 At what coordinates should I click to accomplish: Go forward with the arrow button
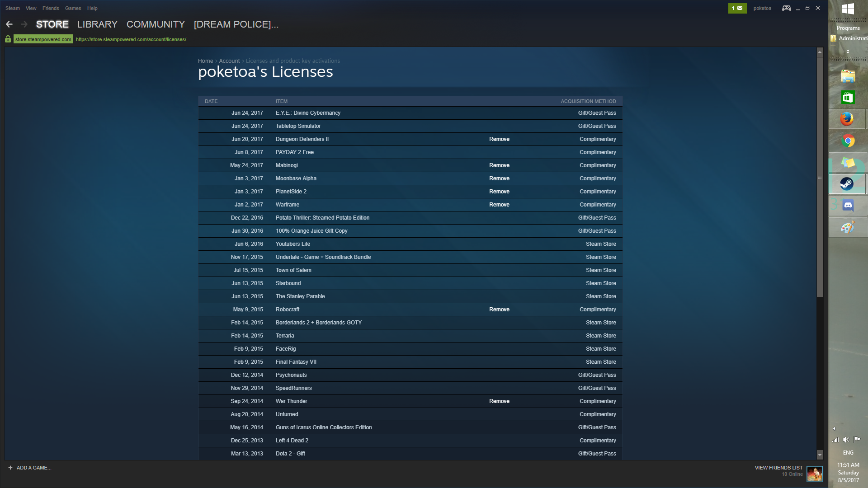tap(24, 24)
